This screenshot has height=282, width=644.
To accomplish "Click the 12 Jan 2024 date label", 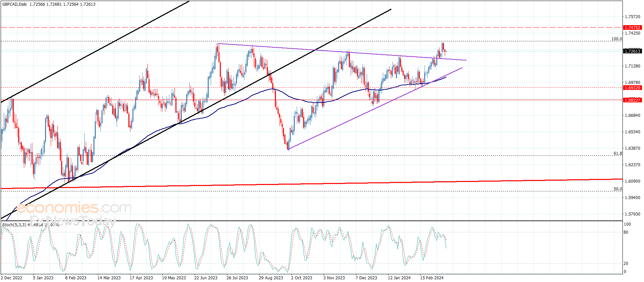I will (399, 278).
